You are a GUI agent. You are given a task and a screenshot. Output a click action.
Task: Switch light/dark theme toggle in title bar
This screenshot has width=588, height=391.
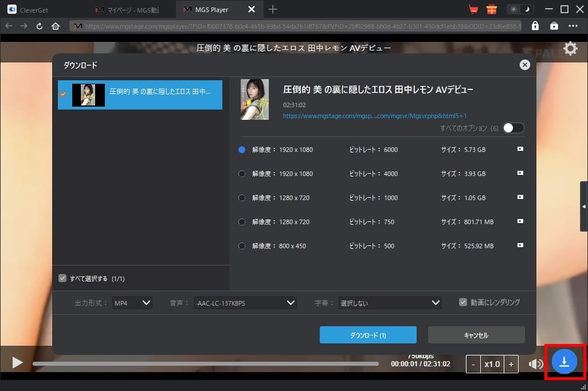520,9
